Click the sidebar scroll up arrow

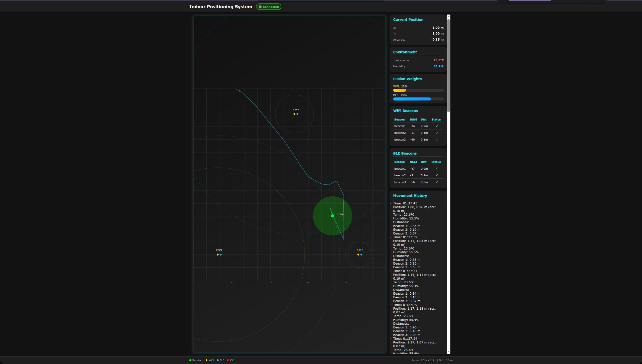[x=448, y=17]
